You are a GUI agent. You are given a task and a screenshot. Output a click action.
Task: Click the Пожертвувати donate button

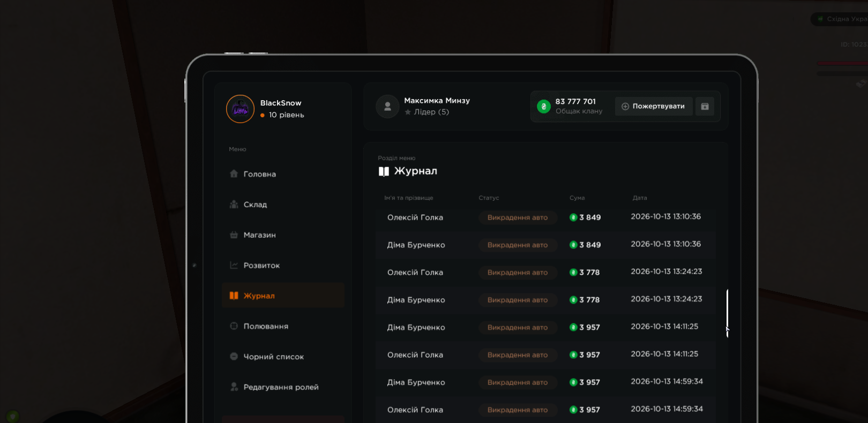[x=654, y=106]
